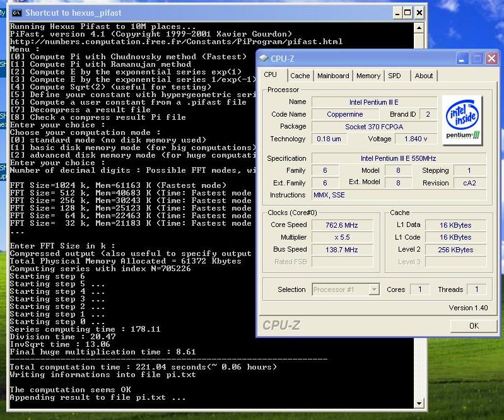Click 'The computation seems OK' line

pyautogui.click(x=70, y=390)
